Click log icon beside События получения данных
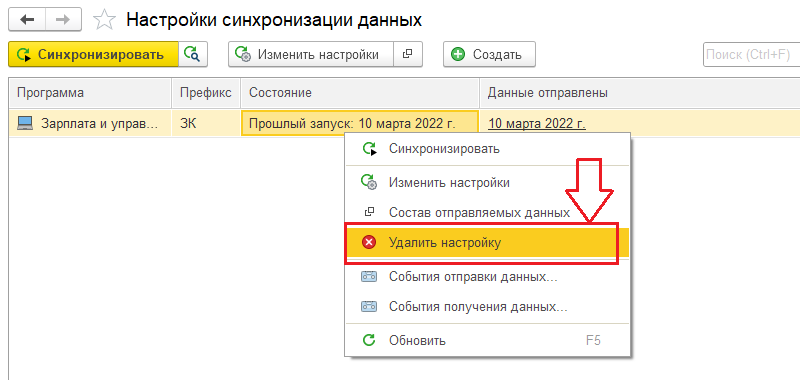Viewport: 800px width, 380px height. pos(369,307)
